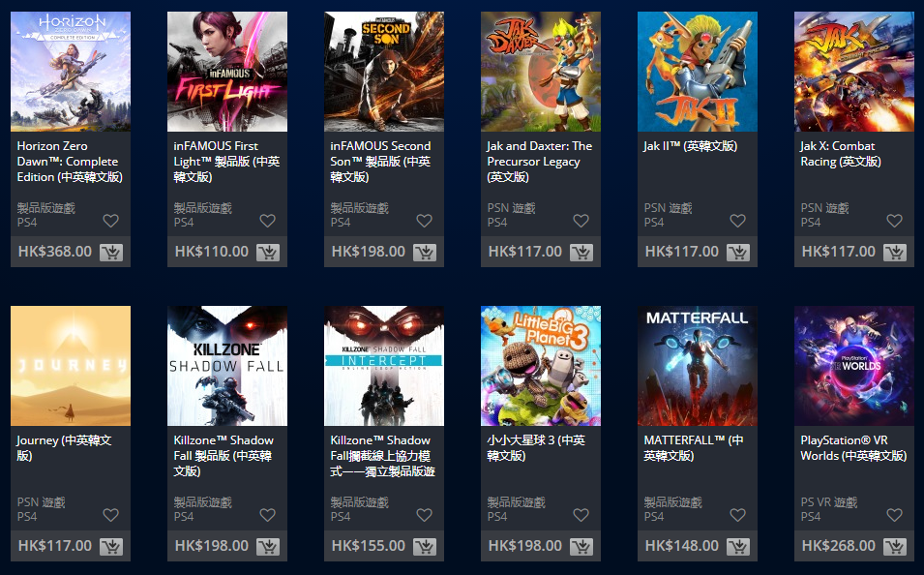Toggle wishlist heart for PlayStation VR Worlds

pos(895,515)
